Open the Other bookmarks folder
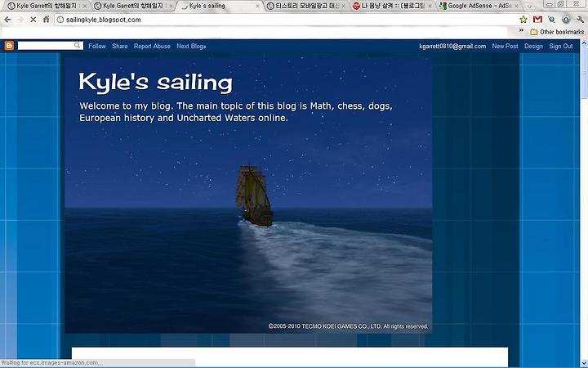588x368 pixels. click(x=557, y=32)
